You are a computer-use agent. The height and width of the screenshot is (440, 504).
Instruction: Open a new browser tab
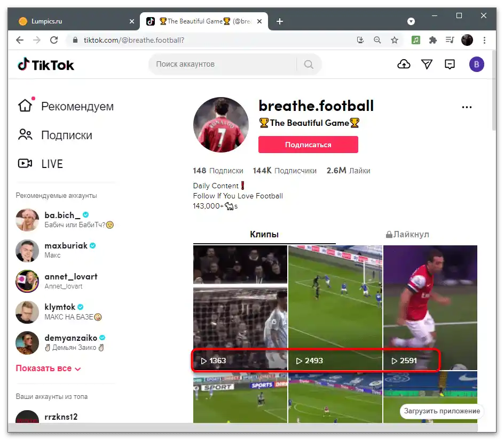point(280,21)
